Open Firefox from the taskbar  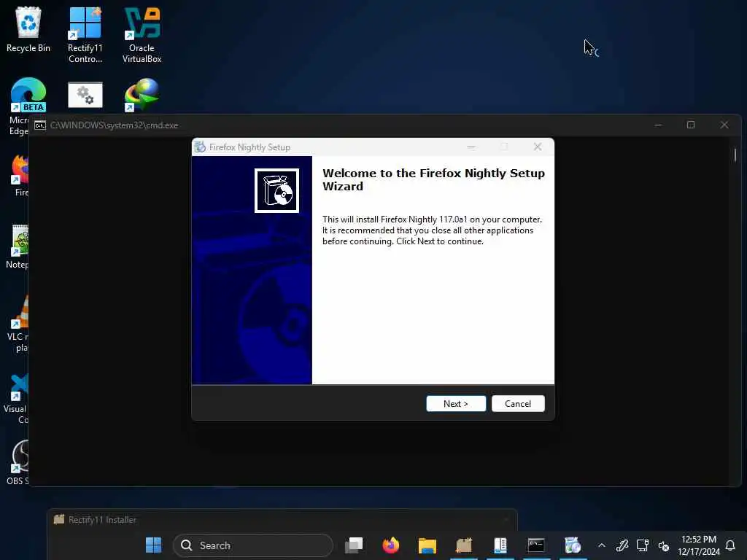[391, 545]
